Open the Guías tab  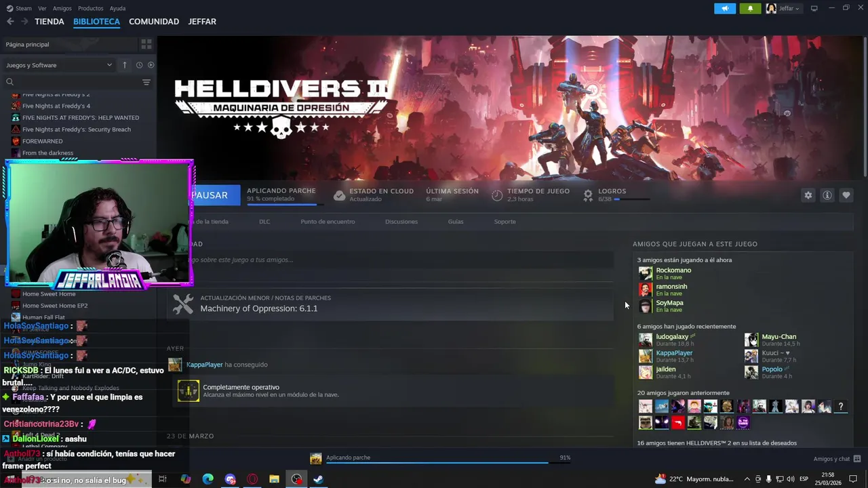click(456, 222)
